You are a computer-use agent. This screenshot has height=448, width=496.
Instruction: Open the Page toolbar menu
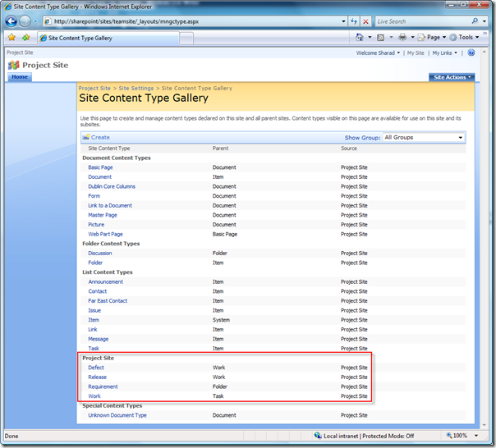click(x=432, y=37)
